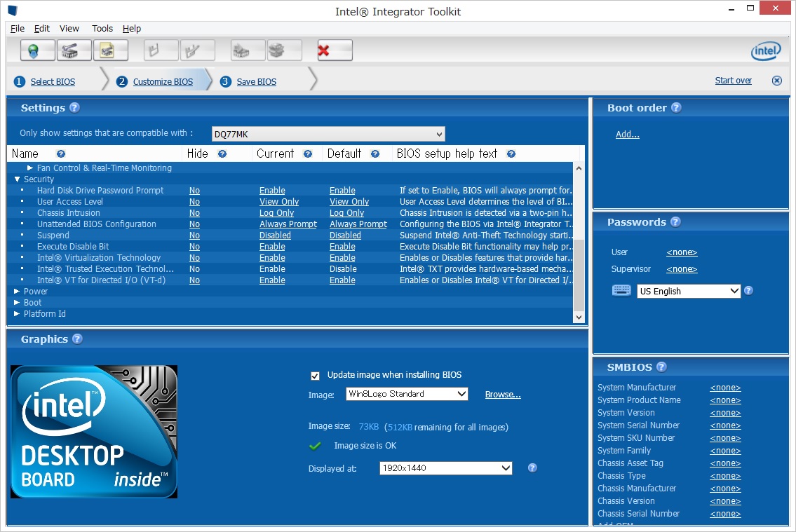Screen dimensions: 796x532
Task: Go to step 2 Customize BIOS
Action: [x=163, y=81]
